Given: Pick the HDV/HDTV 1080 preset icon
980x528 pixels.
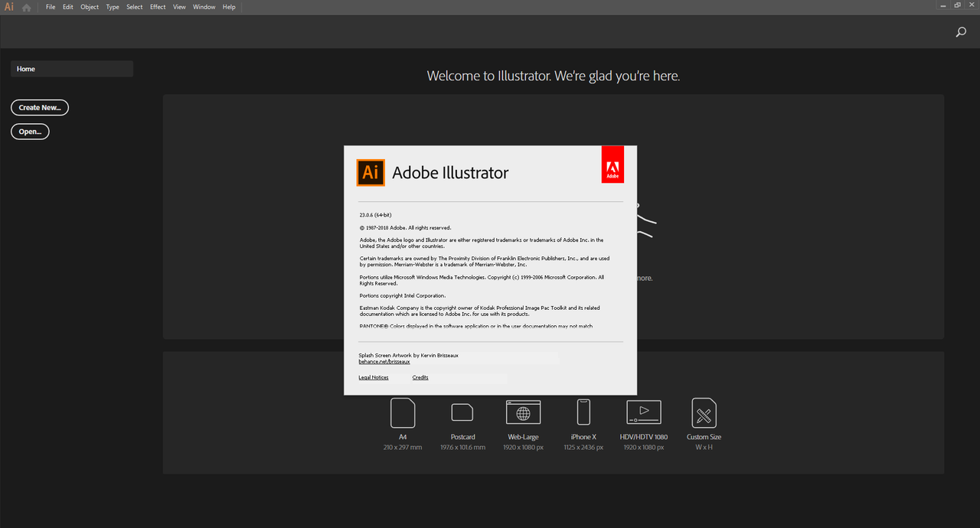Looking at the screenshot, I should point(644,412).
